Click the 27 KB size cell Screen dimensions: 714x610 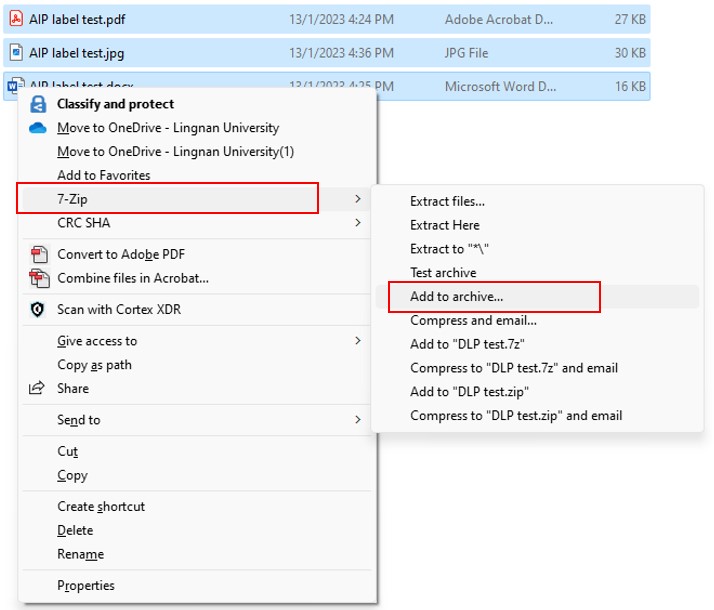[630, 20]
